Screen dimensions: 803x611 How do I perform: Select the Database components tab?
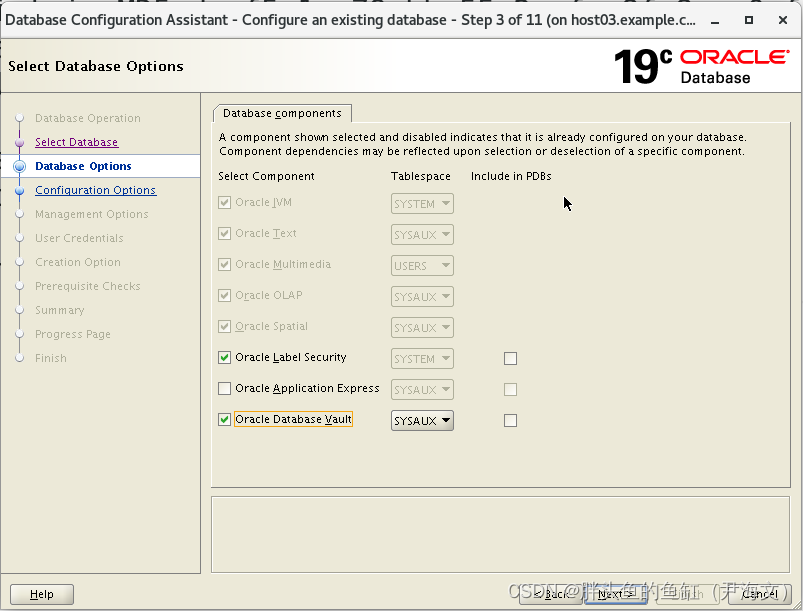click(x=282, y=113)
